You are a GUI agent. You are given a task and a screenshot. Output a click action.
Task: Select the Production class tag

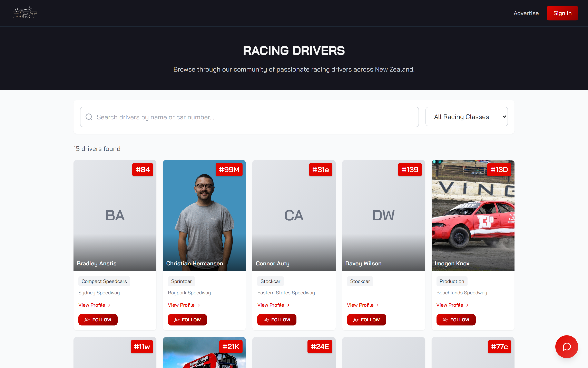click(452, 281)
